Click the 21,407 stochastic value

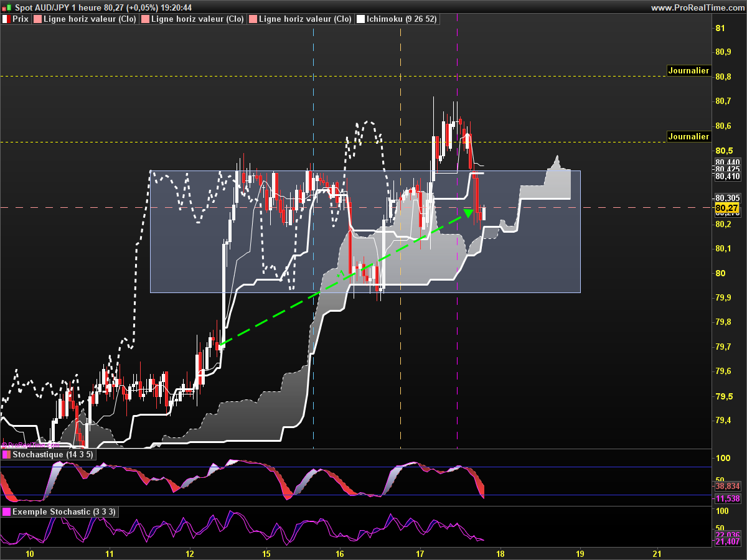(727, 543)
